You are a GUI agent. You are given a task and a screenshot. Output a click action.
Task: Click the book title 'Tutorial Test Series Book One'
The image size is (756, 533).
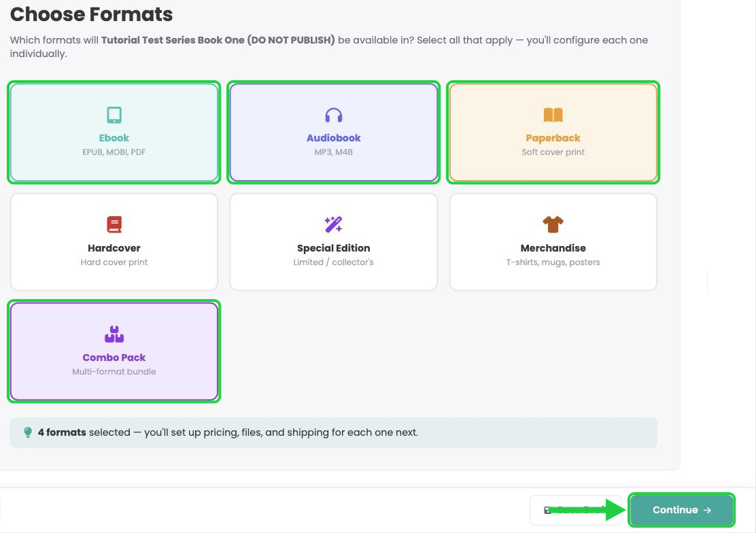pos(173,40)
